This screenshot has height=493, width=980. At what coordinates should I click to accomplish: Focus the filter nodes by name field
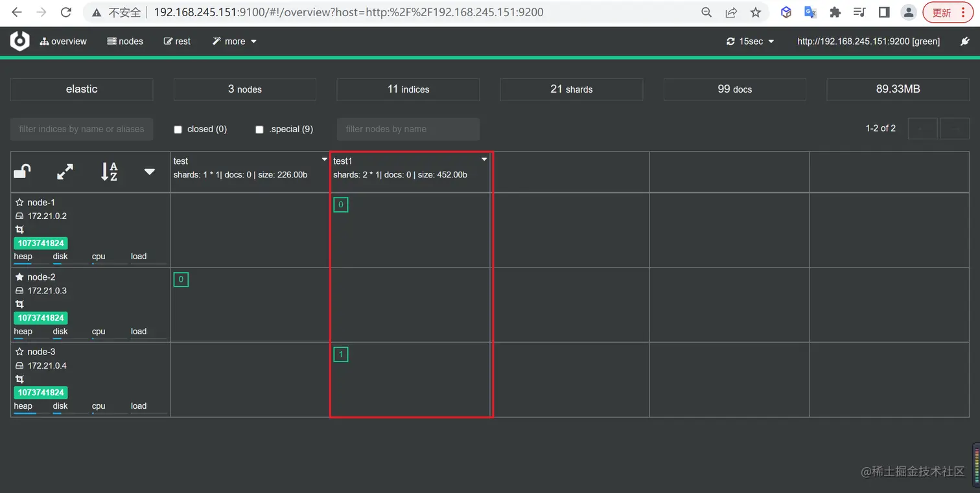point(408,129)
